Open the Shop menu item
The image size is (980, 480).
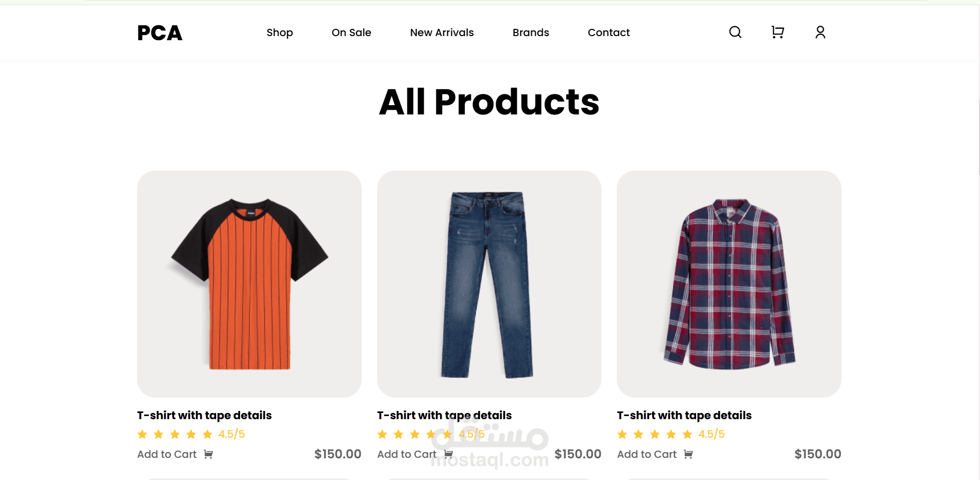280,32
